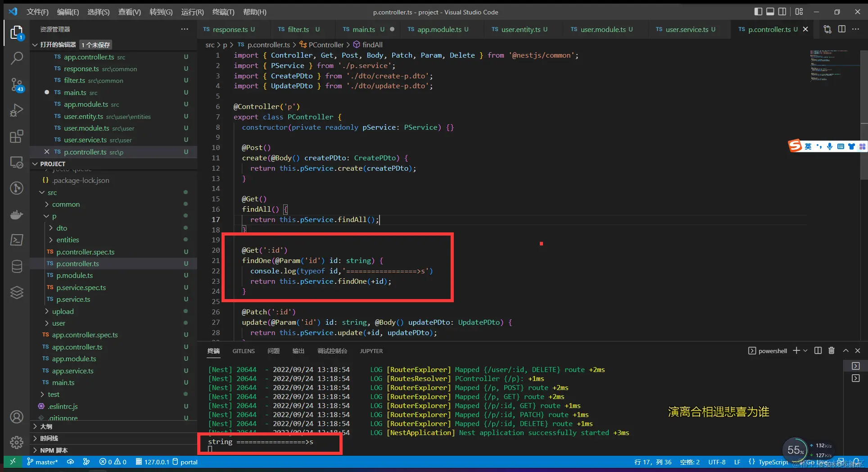
Task: Toggle the primary side bar layout button
Action: [758, 12]
